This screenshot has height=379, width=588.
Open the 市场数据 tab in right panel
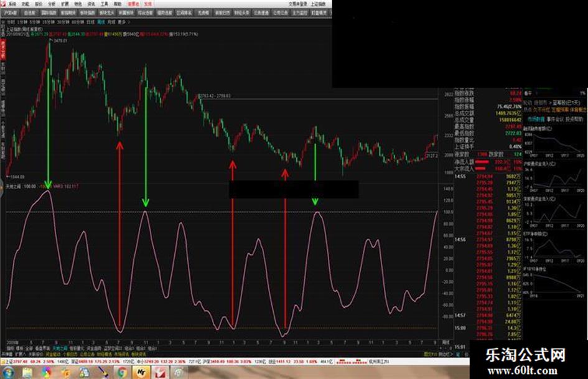[536, 119]
